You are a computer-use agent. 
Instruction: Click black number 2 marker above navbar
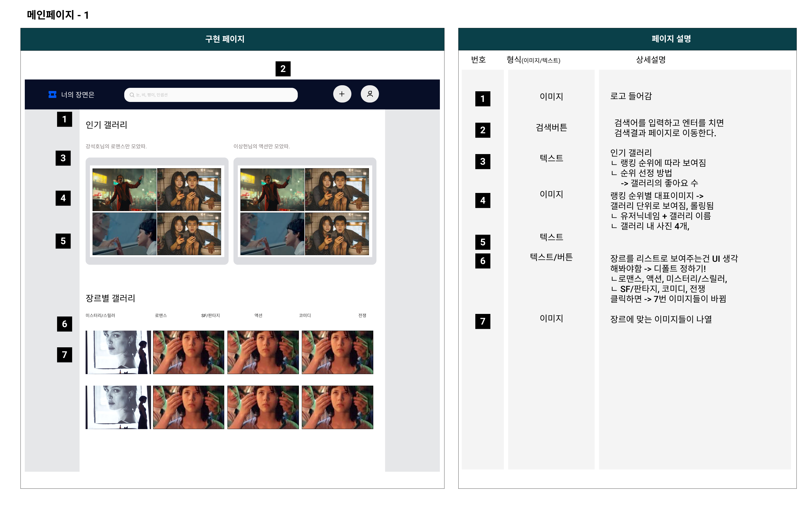pyautogui.click(x=283, y=69)
